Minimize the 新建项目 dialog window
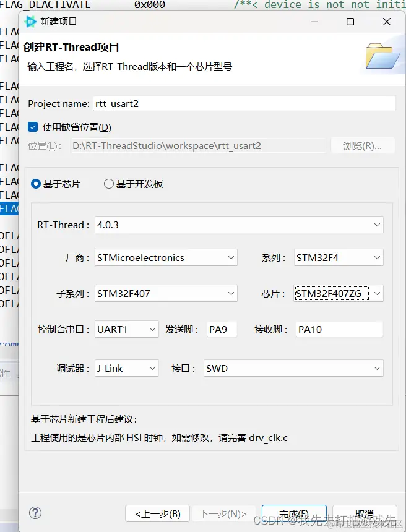This screenshot has height=532, width=406. click(x=314, y=22)
